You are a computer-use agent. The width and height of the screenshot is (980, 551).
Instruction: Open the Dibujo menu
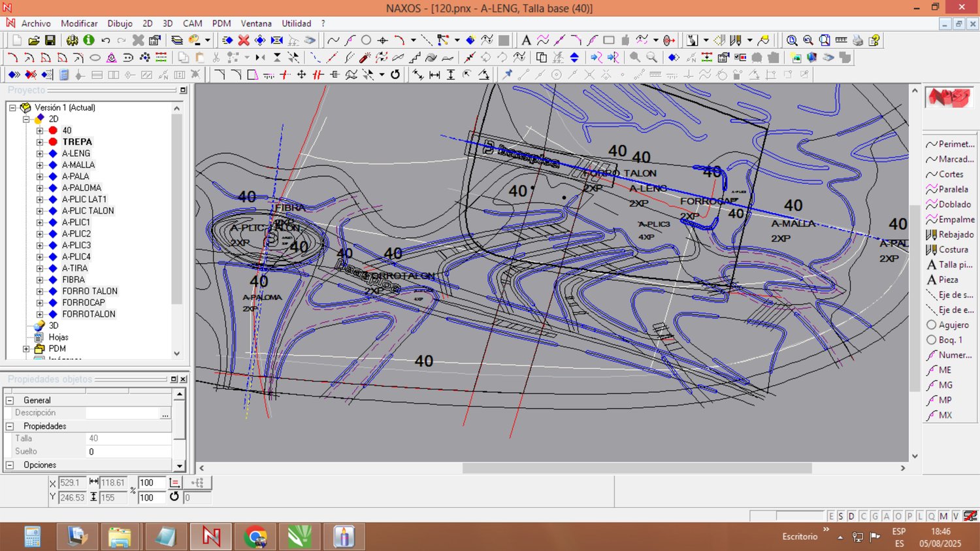click(x=120, y=24)
